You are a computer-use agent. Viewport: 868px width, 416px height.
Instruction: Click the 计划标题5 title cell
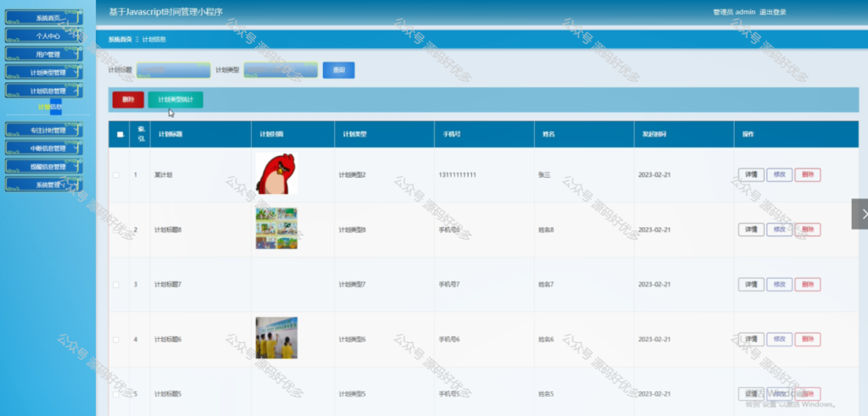168,394
